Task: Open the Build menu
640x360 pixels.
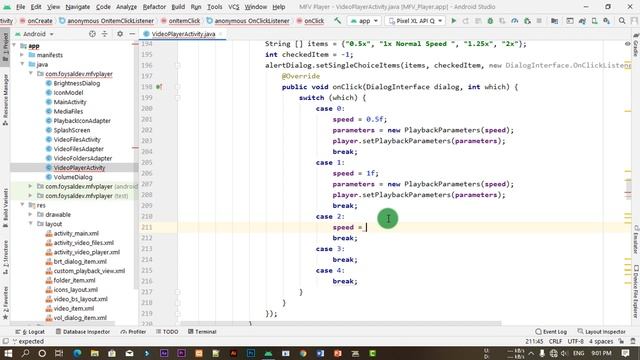Action: 178,7
